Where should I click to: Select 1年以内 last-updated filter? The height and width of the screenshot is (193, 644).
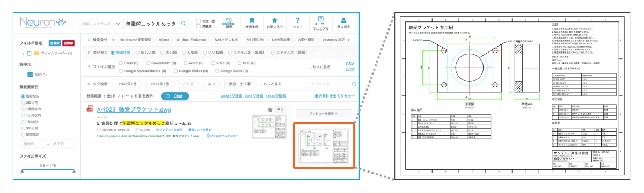point(24,121)
